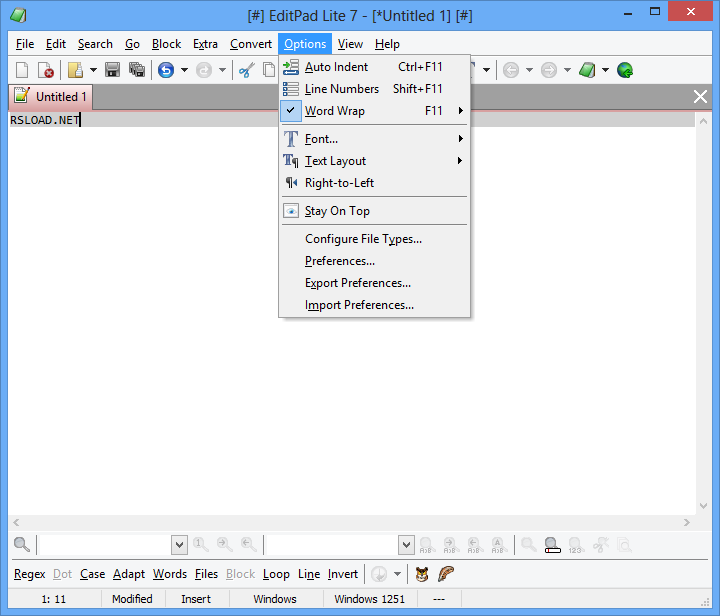
Task: Toggle the Loop search option
Action: pyautogui.click(x=276, y=574)
